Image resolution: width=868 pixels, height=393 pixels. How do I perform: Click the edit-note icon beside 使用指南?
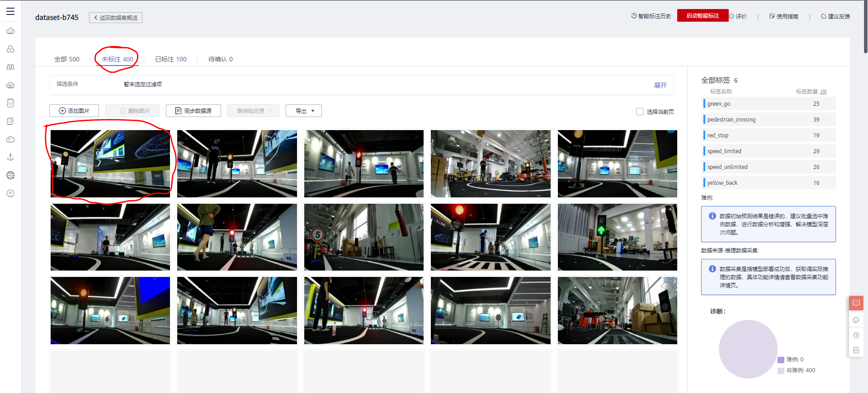pyautogui.click(x=772, y=16)
